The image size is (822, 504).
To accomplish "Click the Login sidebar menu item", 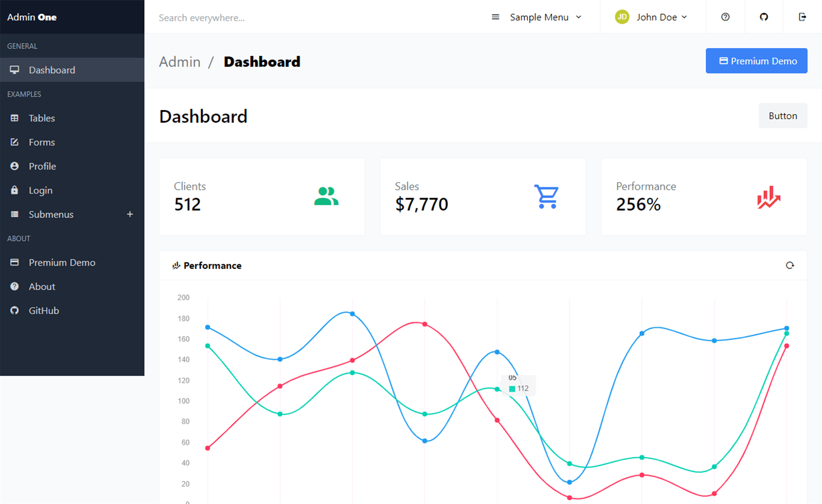I will point(40,190).
